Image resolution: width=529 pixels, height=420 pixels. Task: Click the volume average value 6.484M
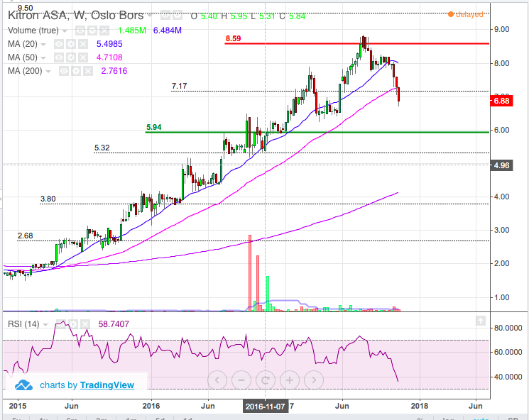pyautogui.click(x=168, y=31)
